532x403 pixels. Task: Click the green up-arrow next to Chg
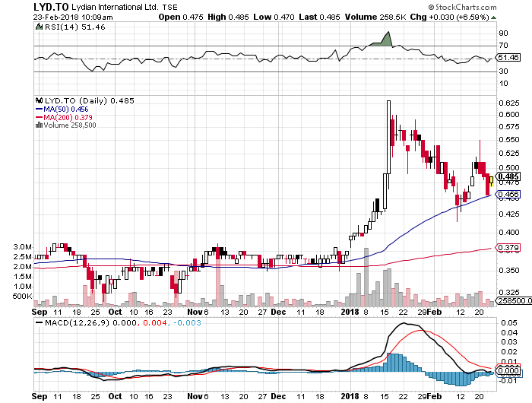coord(493,17)
